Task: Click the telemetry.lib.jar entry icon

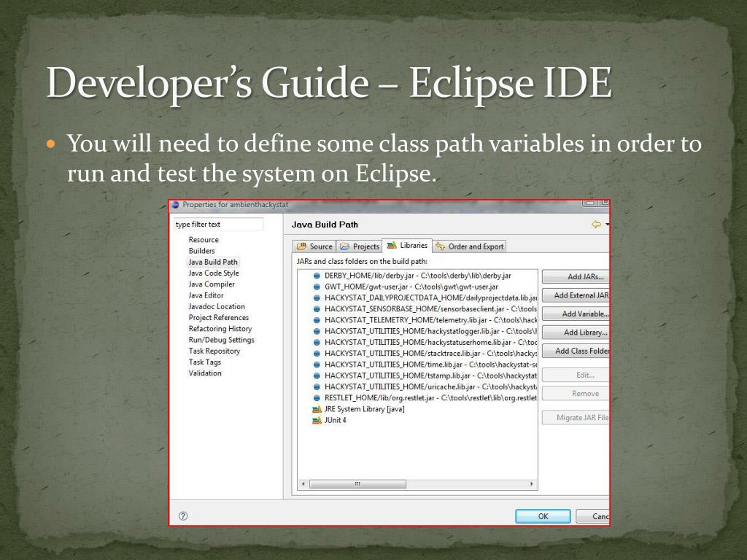Action: click(317, 320)
